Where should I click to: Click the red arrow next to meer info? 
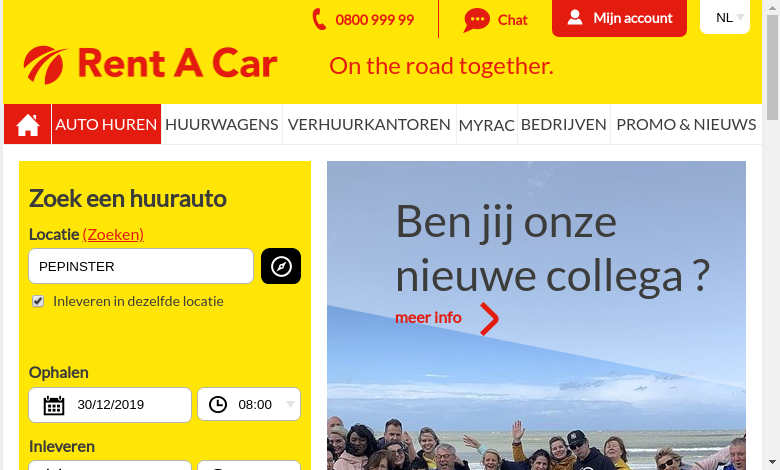coord(489,319)
